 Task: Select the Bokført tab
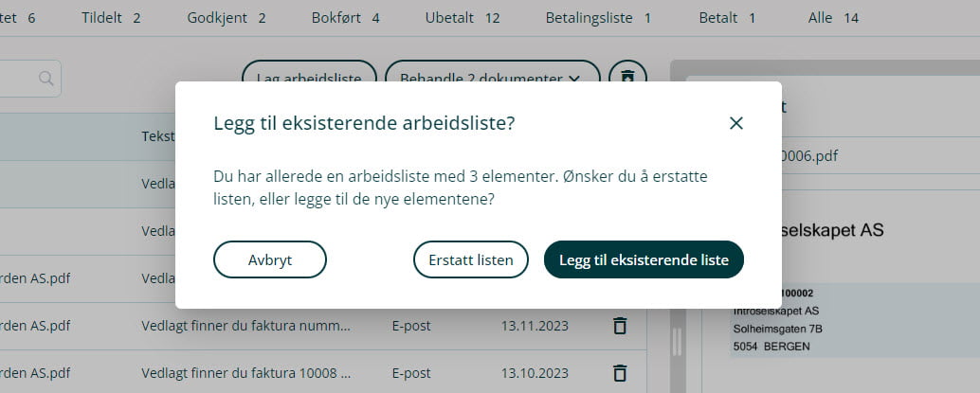pyautogui.click(x=344, y=18)
